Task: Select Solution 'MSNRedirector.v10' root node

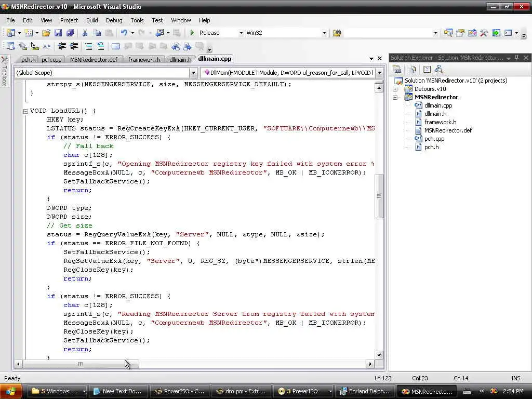Action: pos(456,81)
